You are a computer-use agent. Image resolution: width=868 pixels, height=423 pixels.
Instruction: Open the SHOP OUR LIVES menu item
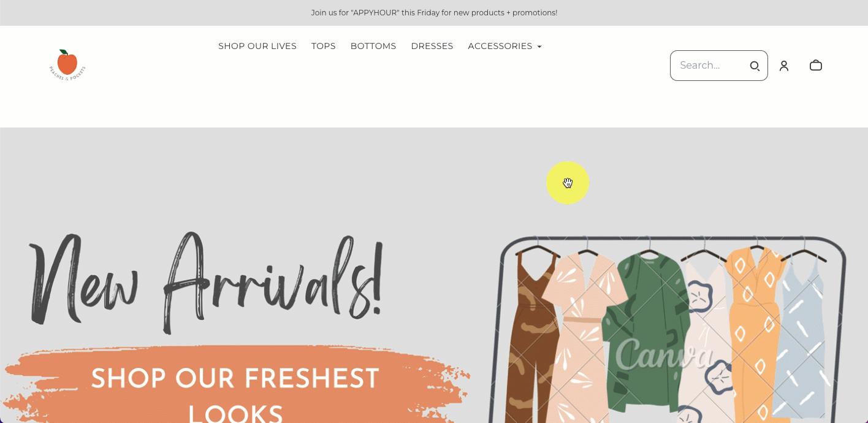point(257,46)
